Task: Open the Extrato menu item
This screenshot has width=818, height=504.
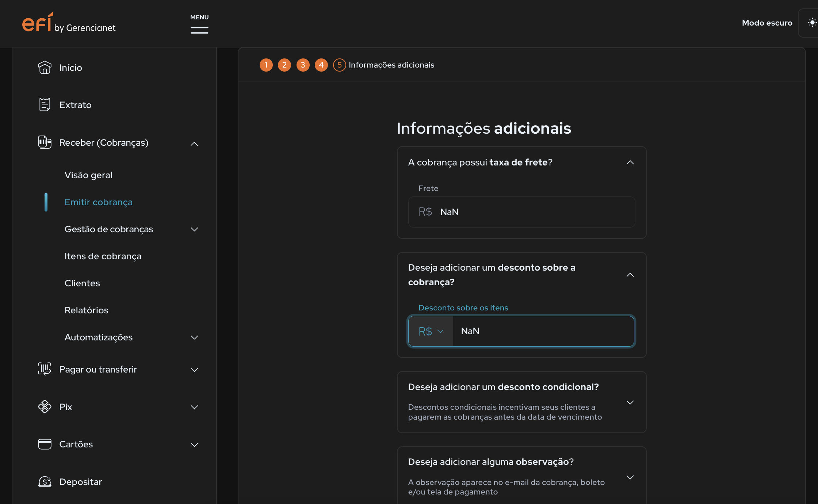Action: click(x=75, y=105)
